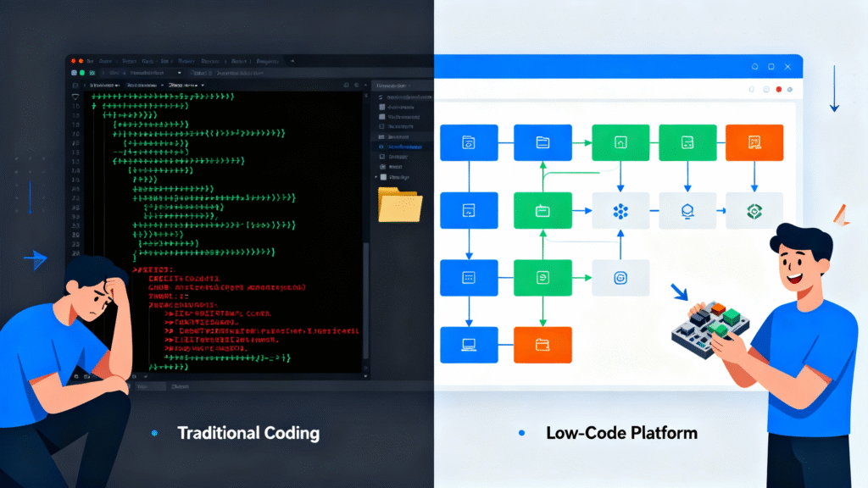Select the blue folder node in the flowchart
The height and width of the screenshot is (488, 868).
pyautogui.click(x=543, y=142)
